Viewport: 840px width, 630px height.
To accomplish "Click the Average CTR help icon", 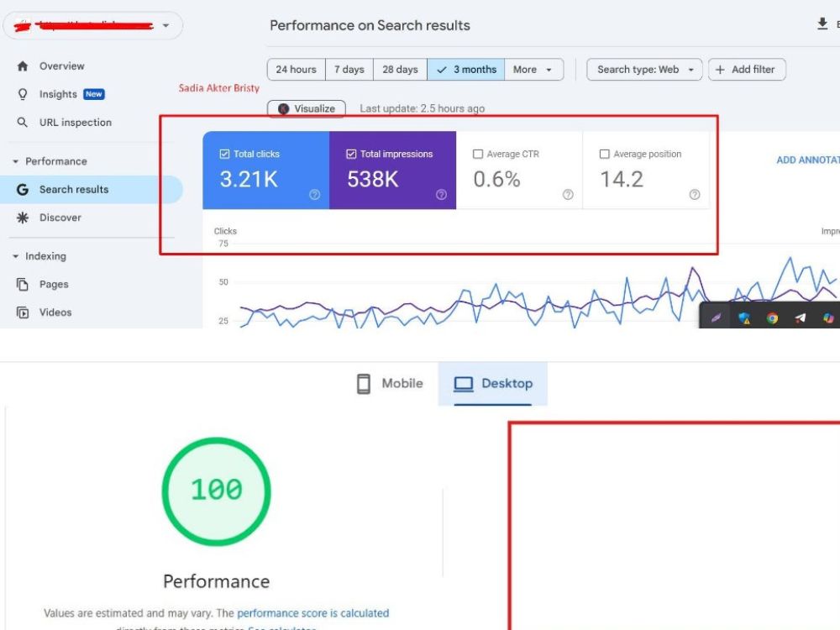I will click(568, 195).
